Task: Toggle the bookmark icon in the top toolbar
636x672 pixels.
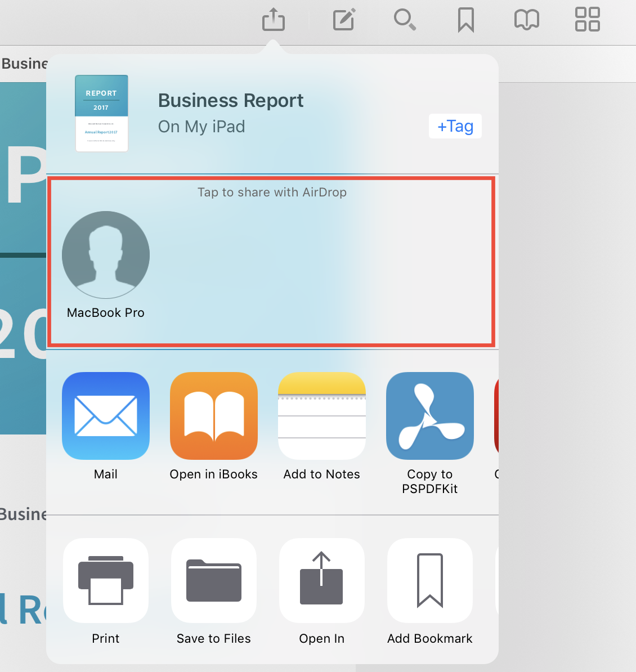Action: point(465,20)
